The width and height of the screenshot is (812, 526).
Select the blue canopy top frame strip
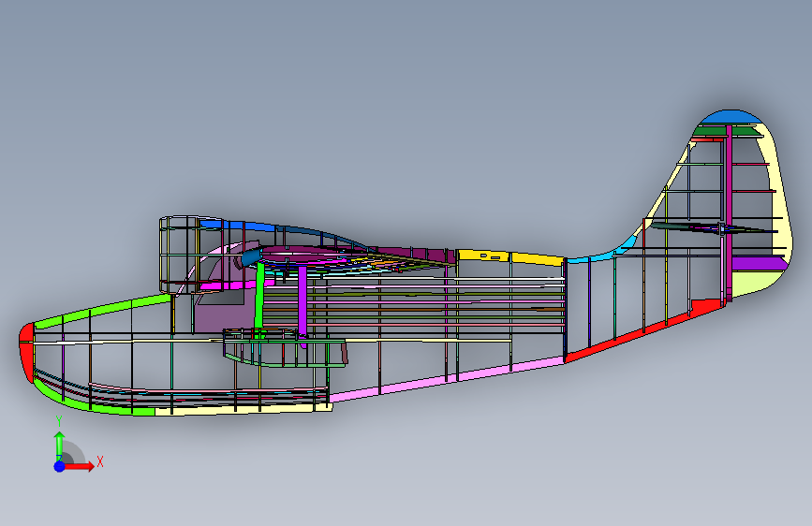click(237, 226)
